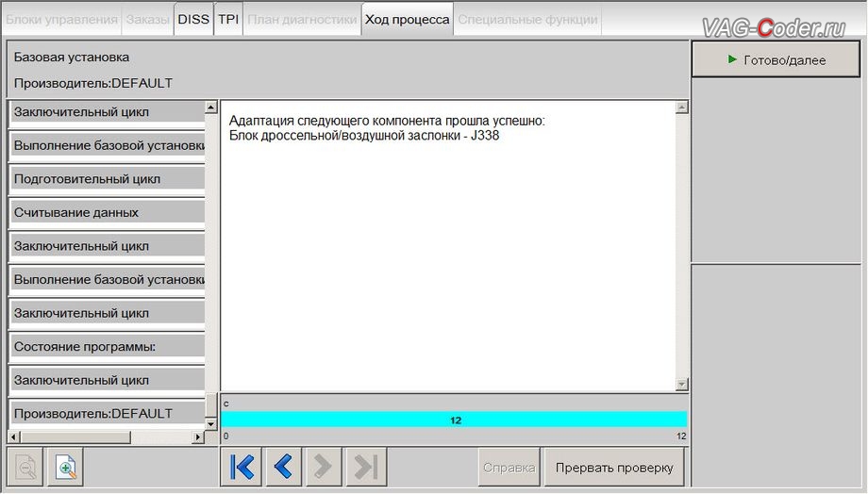868x494 pixels.
Task: Click step list horizontal scrollbar thumb
Action: [75, 437]
